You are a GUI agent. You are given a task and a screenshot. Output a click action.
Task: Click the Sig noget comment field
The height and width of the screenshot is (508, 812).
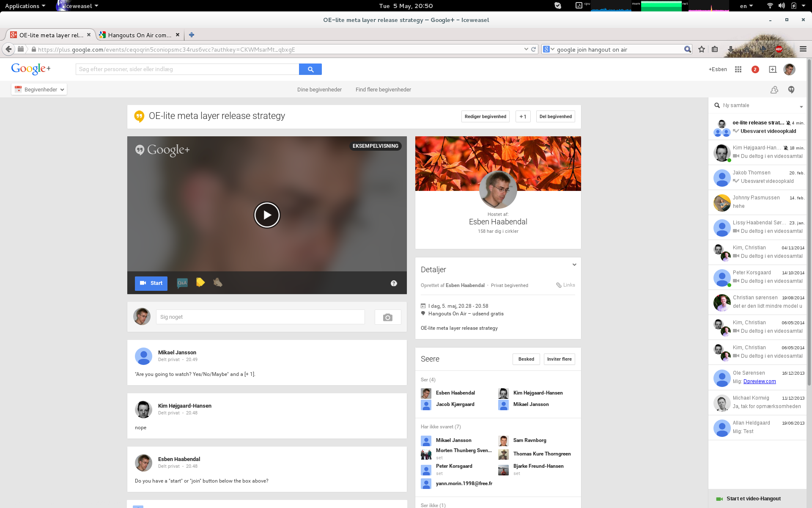coord(261,317)
